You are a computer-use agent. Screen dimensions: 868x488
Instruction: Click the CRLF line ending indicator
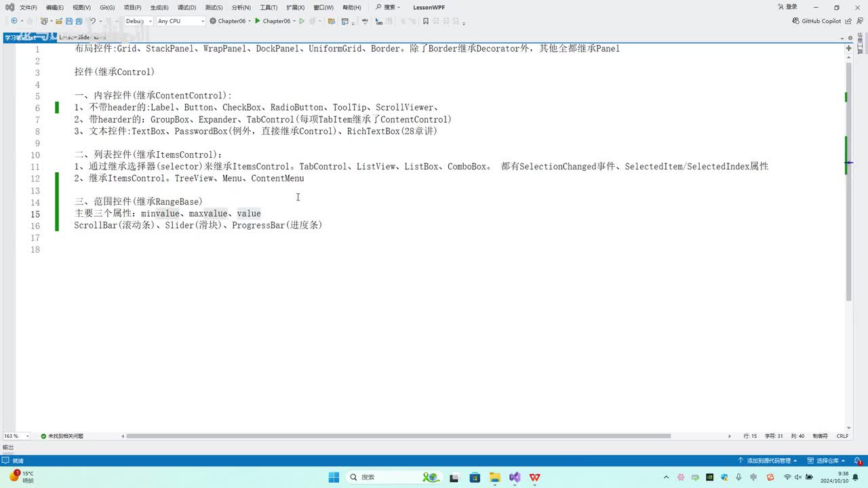(842, 436)
